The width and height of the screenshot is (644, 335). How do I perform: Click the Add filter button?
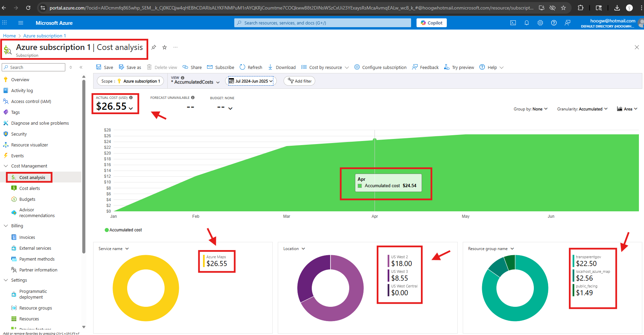[x=299, y=81]
